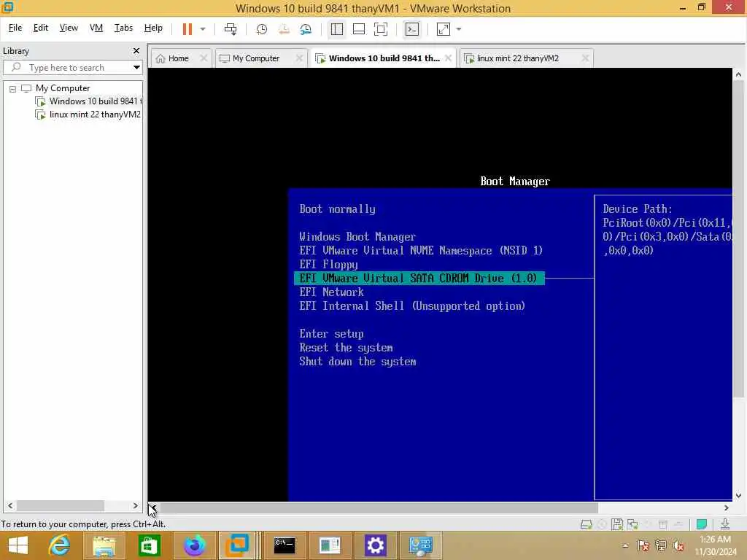The image size is (747, 560).
Task: Click EFI Floppy boot entry
Action: click(x=329, y=264)
